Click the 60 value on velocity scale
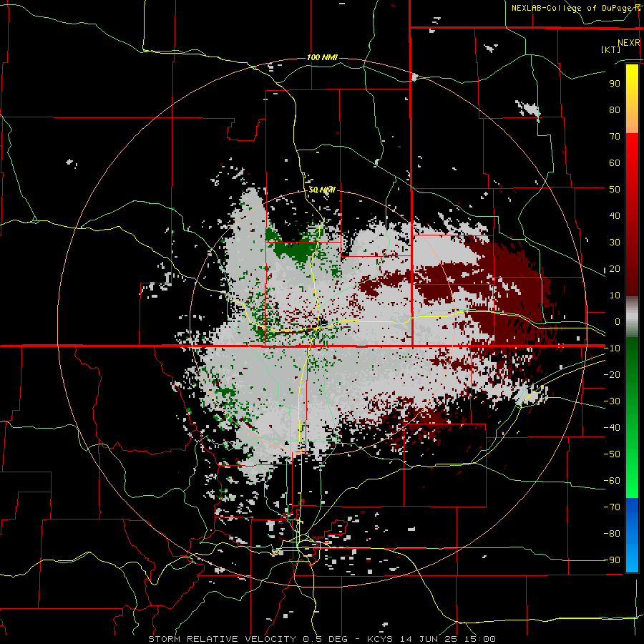The image size is (644, 644). [615, 162]
